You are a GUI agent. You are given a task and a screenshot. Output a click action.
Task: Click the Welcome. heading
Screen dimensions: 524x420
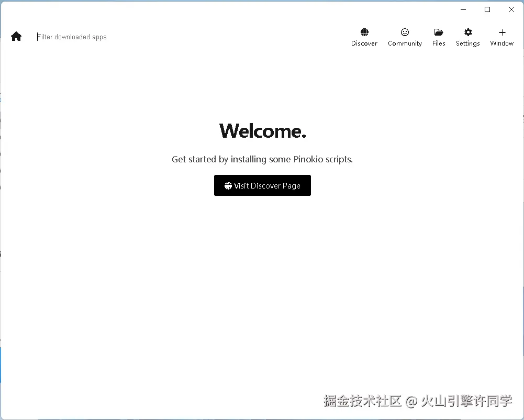click(x=262, y=131)
